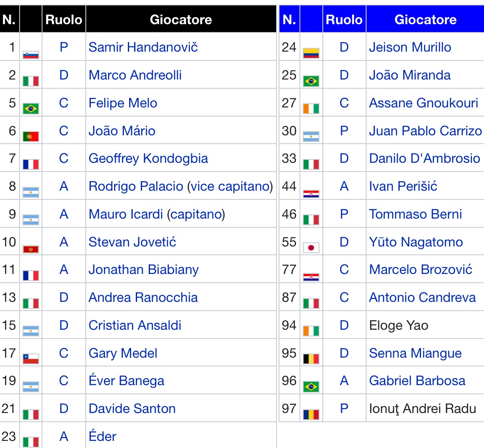Select the Rodrigo Palacio name link
484x448 pixels.
[x=136, y=186]
